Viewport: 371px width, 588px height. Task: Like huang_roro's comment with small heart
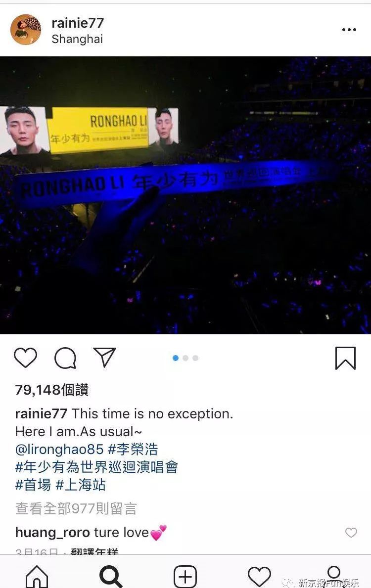[x=351, y=533]
